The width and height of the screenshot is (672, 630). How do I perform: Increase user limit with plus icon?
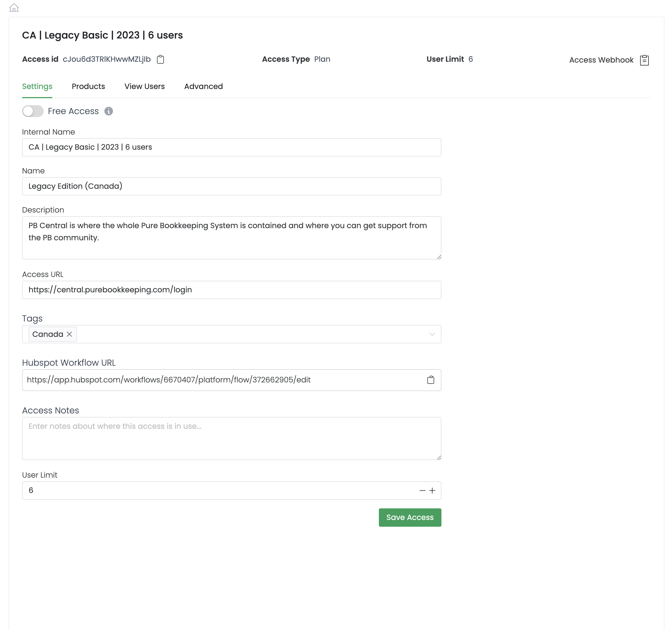(432, 490)
